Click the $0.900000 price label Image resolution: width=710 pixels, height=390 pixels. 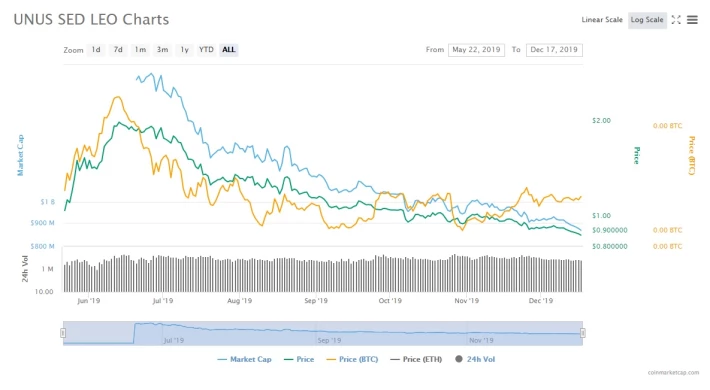coord(609,230)
